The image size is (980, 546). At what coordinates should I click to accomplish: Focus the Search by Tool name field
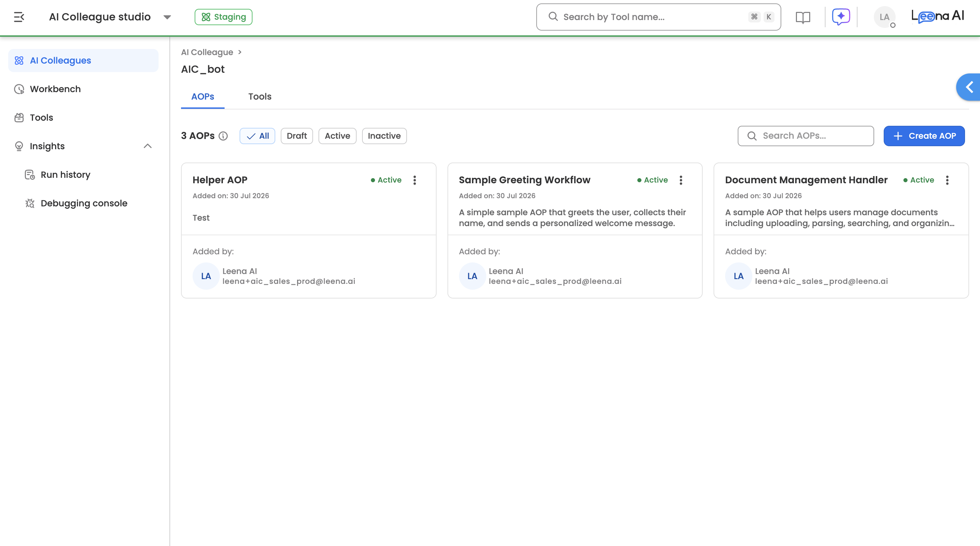[x=658, y=17]
